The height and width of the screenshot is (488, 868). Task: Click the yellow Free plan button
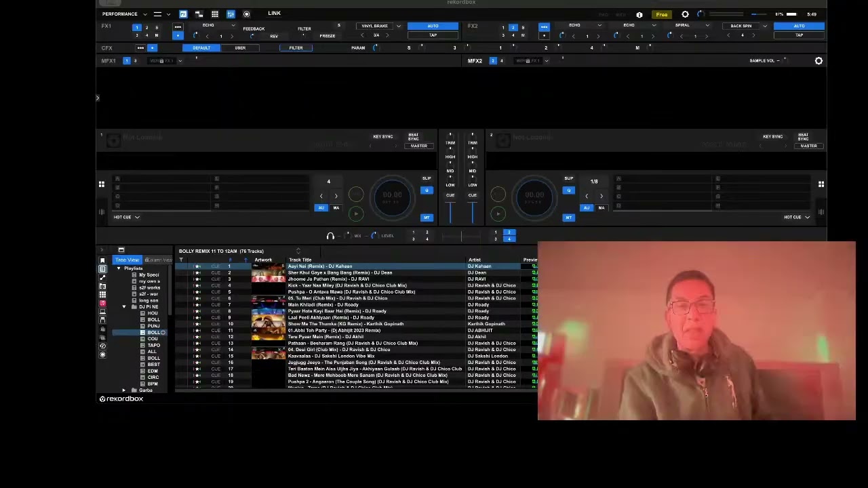pos(662,14)
